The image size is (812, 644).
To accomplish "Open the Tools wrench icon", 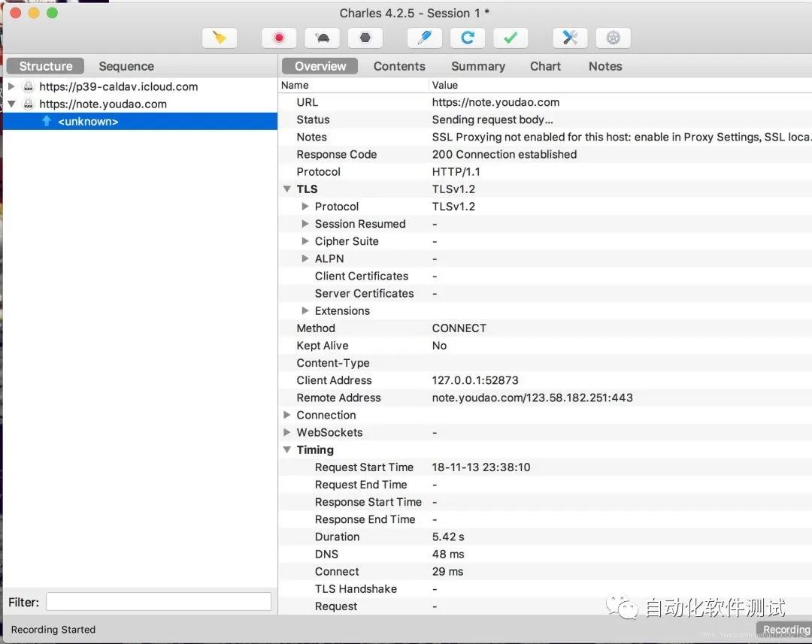I will point(570,38).
